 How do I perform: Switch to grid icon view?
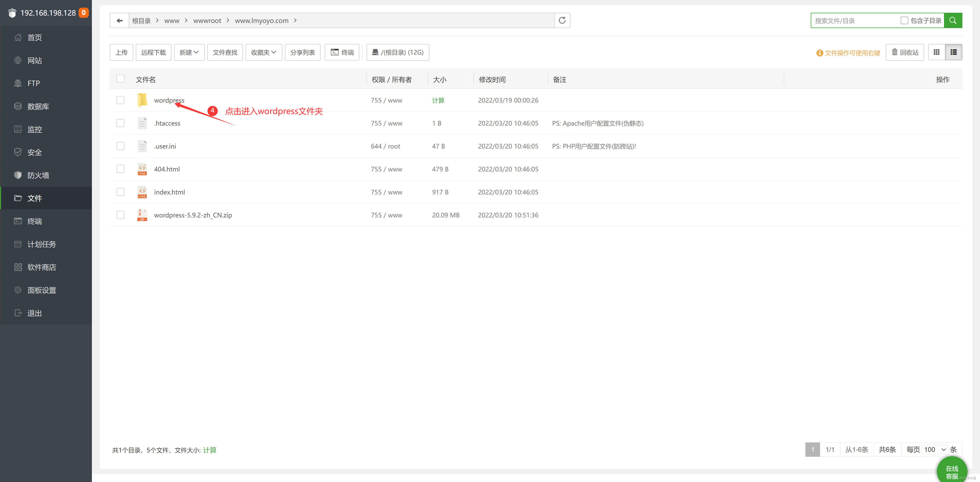(937, 52)
